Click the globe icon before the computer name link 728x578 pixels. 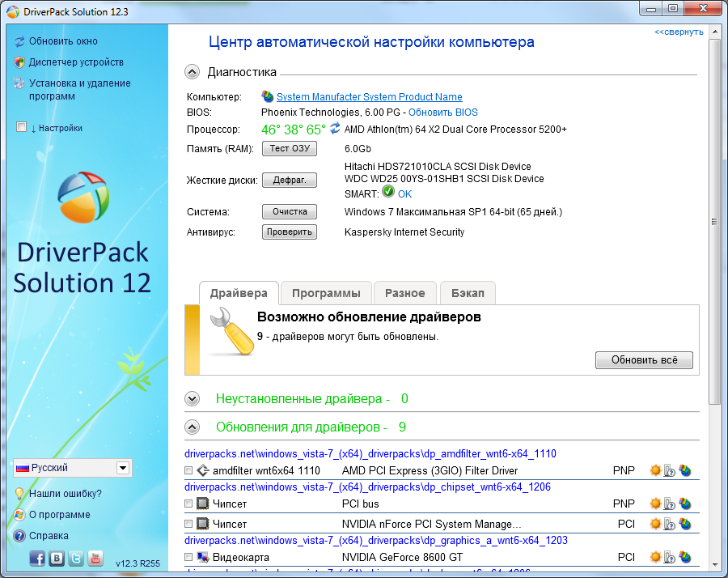(x=268, y=96)
